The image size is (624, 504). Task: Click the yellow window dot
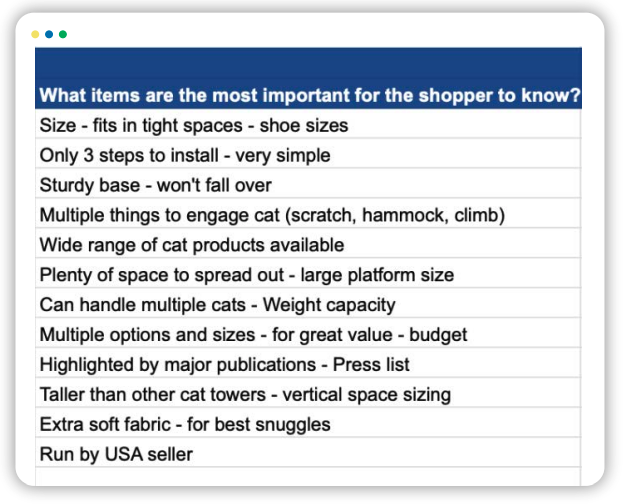tap(35, 34)
